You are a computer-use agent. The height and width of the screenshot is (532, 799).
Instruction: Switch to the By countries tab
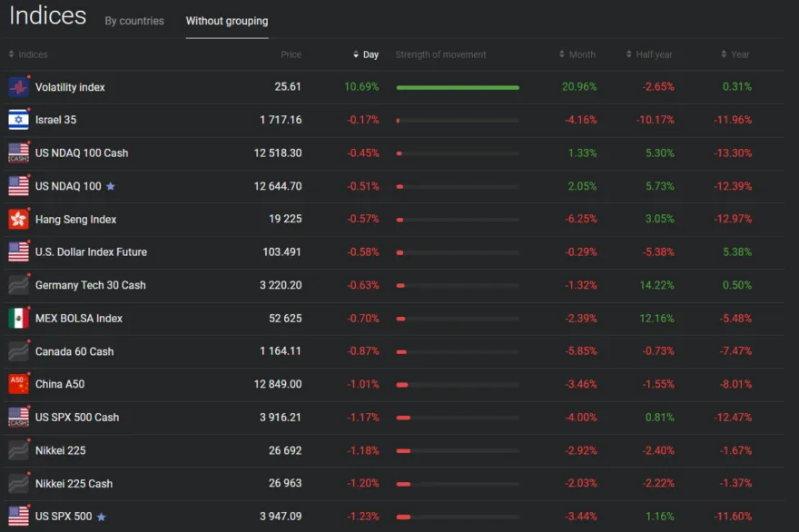(134, 21)
